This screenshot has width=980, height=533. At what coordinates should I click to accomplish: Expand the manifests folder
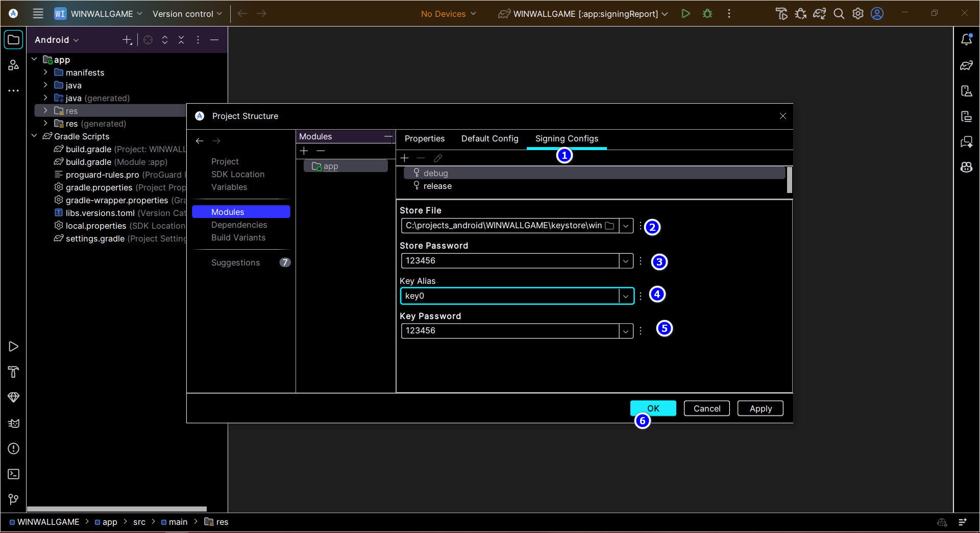46,72
